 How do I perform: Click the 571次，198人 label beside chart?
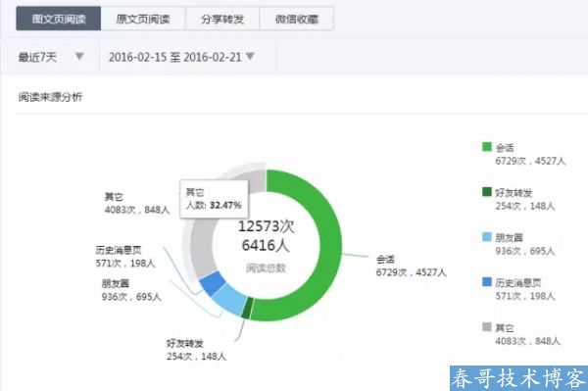125,264
